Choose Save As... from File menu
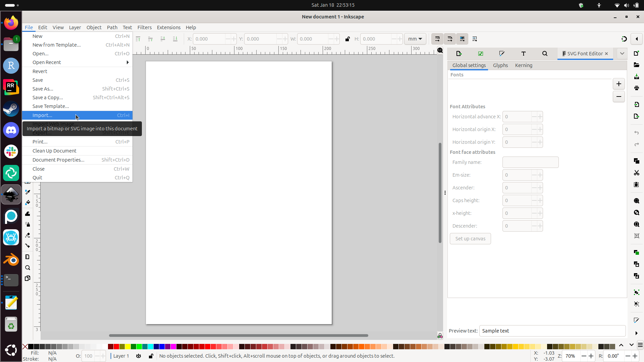 click(x=77, y=89)
